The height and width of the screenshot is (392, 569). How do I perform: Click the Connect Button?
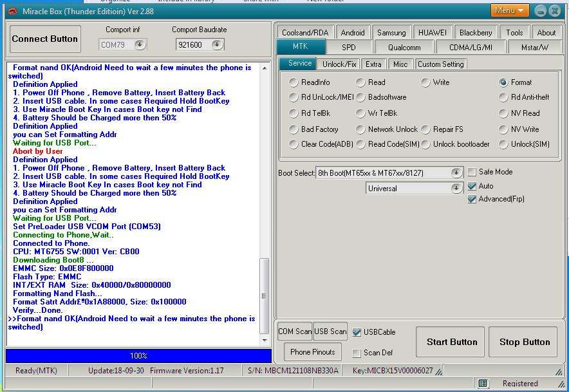[45, 39]
